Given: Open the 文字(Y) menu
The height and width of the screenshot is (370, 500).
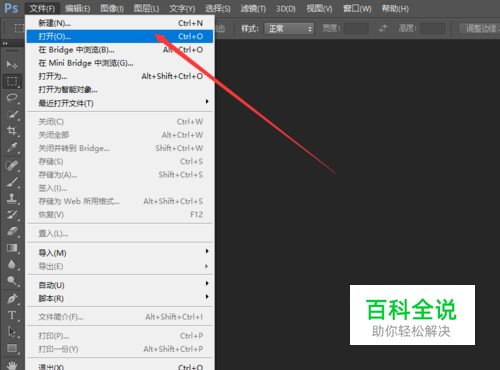Looking at the screenshot, I should tap(182, 8).
